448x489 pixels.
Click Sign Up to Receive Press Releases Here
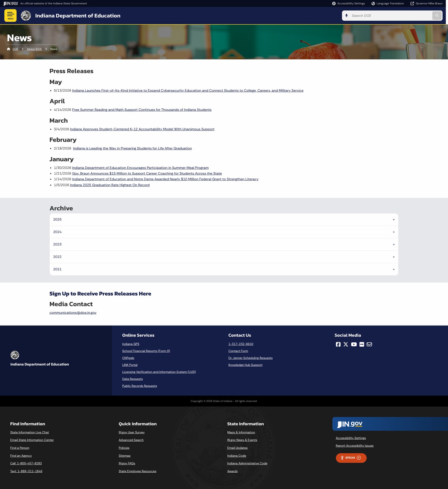click(100, 294)
